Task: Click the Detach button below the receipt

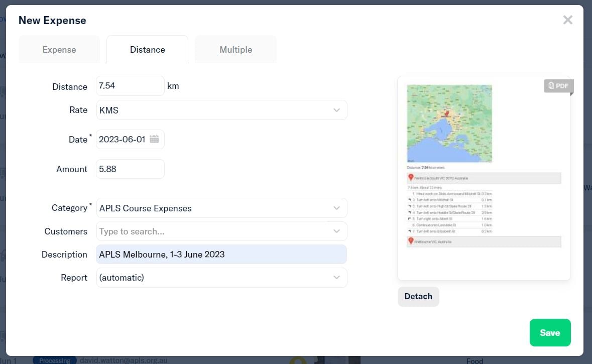Action: 418,296
